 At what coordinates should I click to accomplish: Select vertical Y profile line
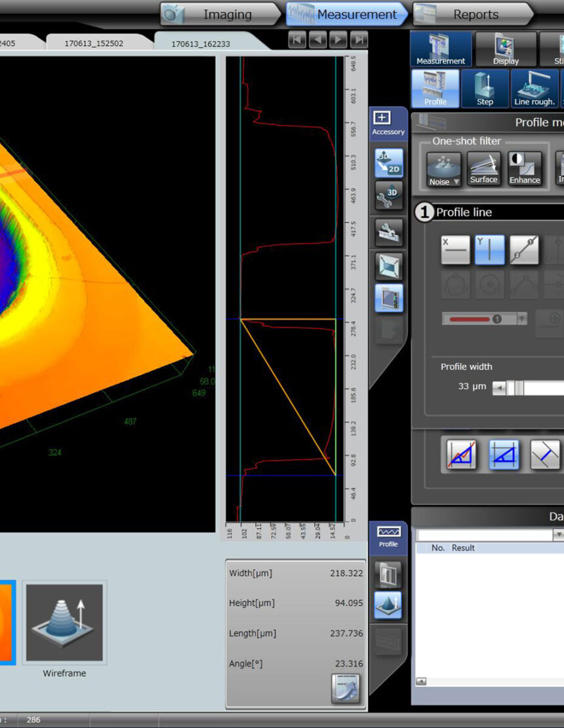tap(490, 250)
